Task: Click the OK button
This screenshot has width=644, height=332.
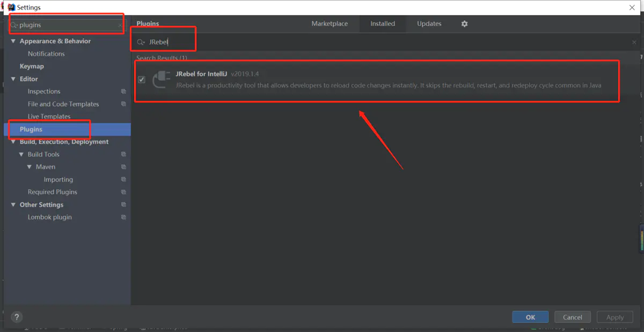Action: pyautogui.click(x=530, y=317)
